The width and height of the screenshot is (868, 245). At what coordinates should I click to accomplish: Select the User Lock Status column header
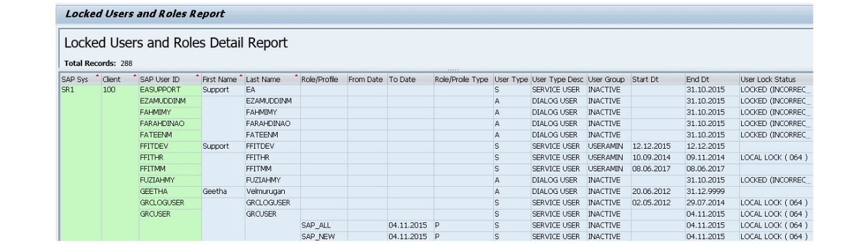[776, 79]
